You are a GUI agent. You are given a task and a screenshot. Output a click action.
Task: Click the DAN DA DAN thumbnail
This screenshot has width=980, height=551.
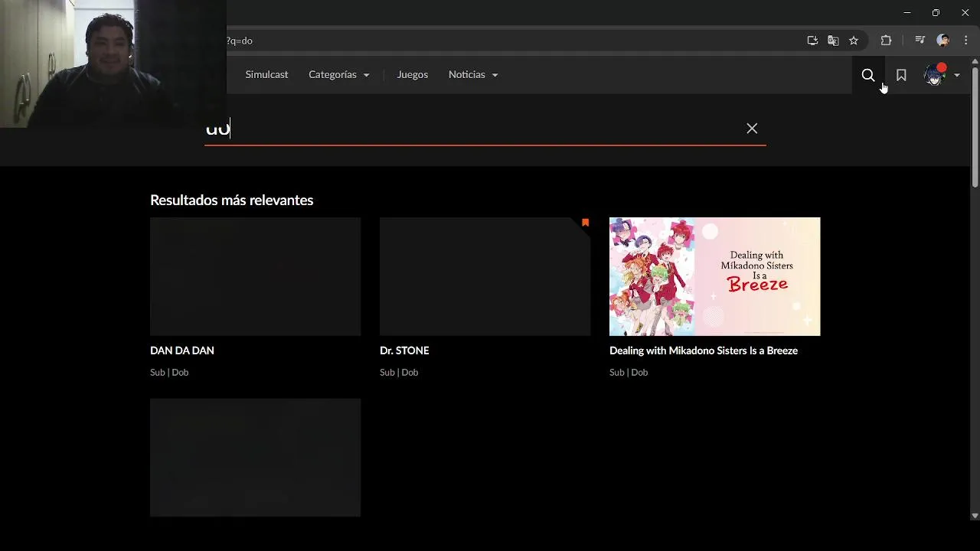coord(255,276)
